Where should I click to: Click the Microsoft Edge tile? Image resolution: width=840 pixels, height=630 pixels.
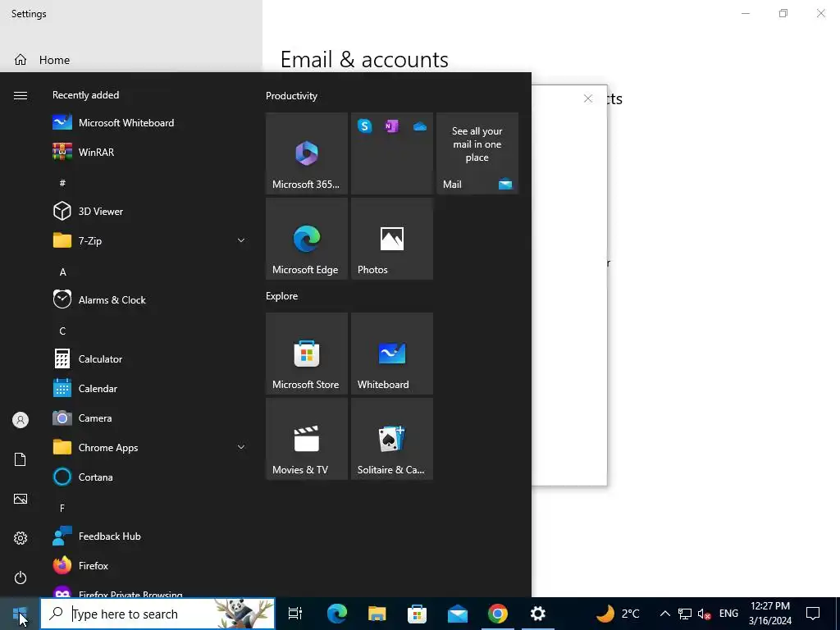click(307, 239)
